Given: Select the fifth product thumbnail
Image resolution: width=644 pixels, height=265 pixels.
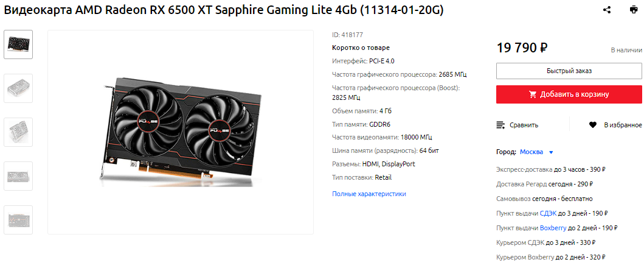Looking at the screenshot, I should click(18, 220).
